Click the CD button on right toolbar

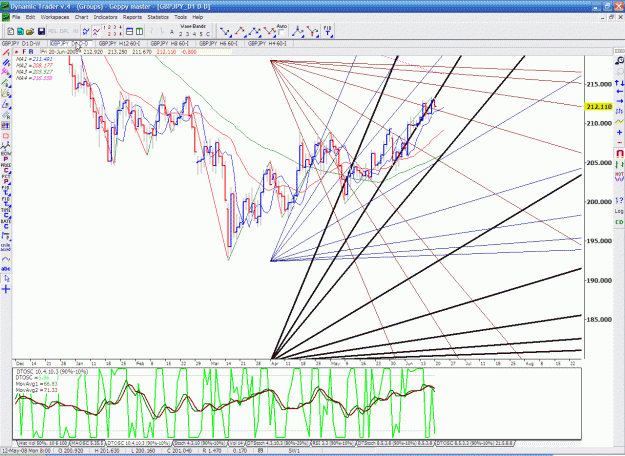point(619,222)
